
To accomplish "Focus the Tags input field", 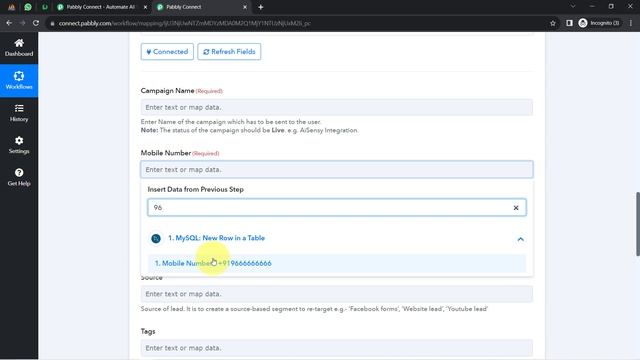I will (x=337, y=348).
